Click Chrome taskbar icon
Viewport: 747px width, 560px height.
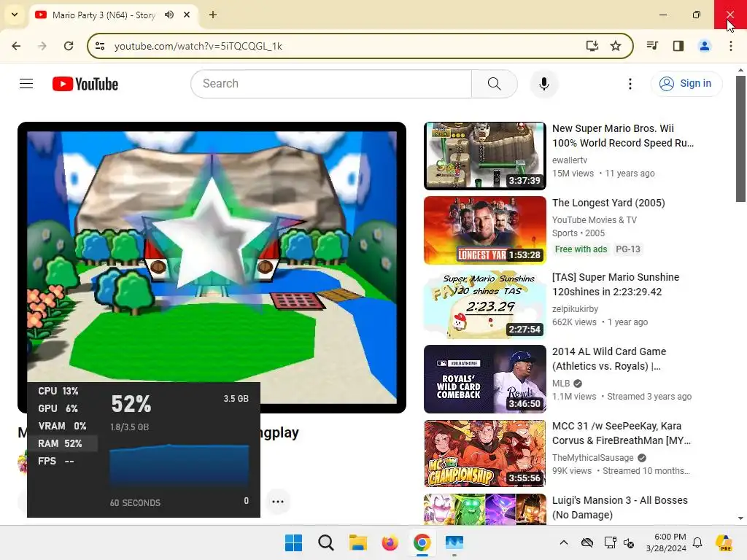(x=422, y=542)
